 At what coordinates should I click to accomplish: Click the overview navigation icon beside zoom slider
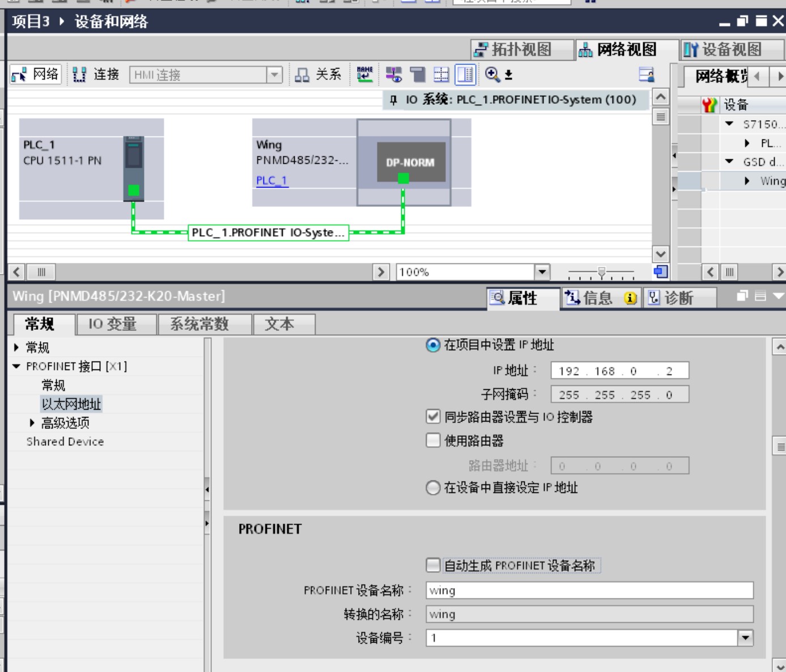tap(661, 272)
